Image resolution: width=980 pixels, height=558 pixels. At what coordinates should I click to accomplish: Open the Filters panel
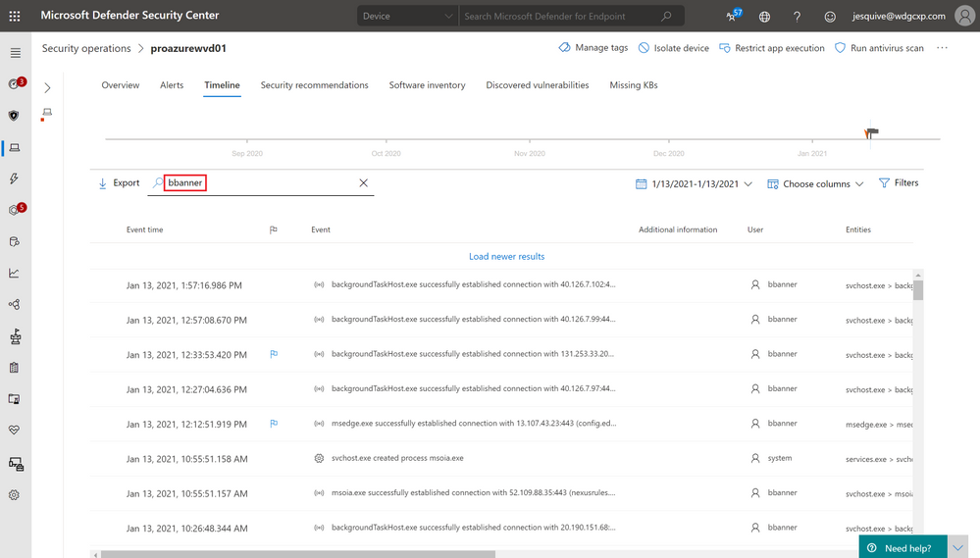coord(899,183)
